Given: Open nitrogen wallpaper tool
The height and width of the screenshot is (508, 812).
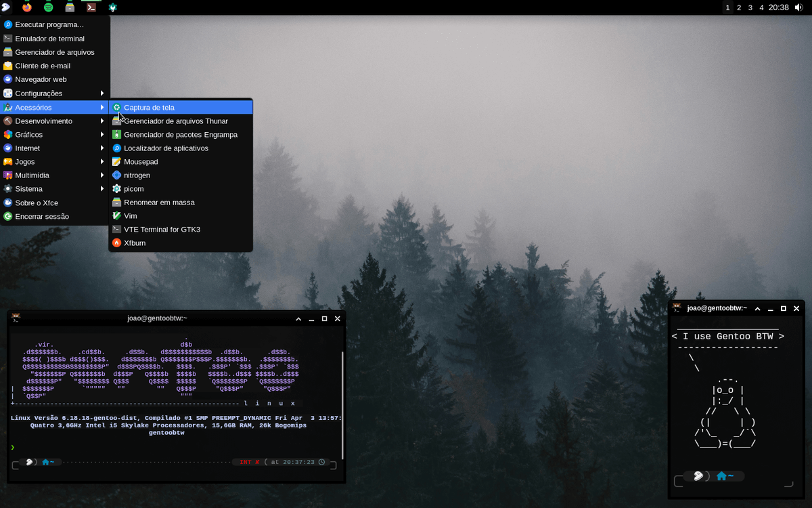Looking at the screenshot, I should (x=137, y=175).
